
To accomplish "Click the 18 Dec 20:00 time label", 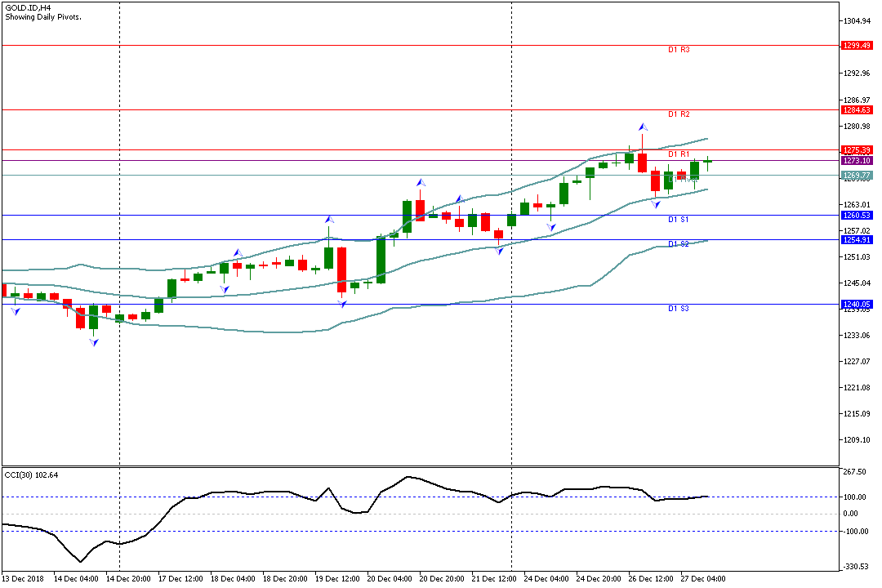I will 285,579.
